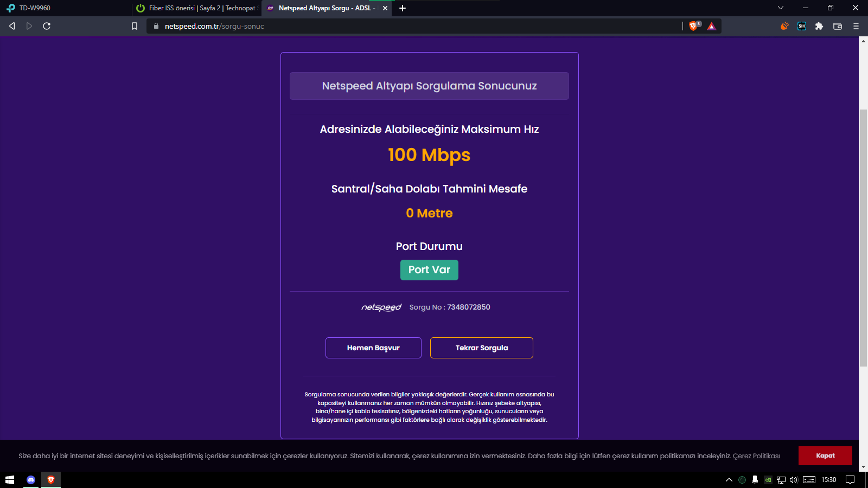The width and height of the screenshot is (868, 488).
Task: Click the Hemen Başvur button
Action: point(373,348)
